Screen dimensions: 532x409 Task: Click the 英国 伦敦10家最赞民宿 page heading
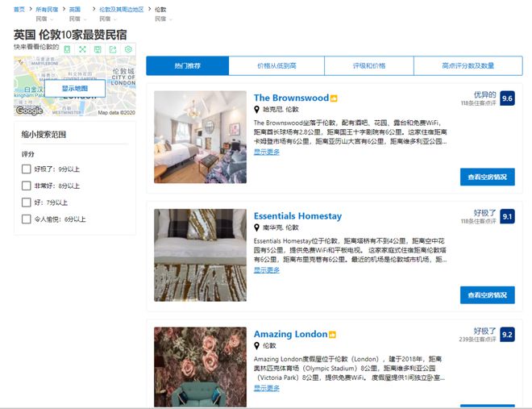(70, 35)
